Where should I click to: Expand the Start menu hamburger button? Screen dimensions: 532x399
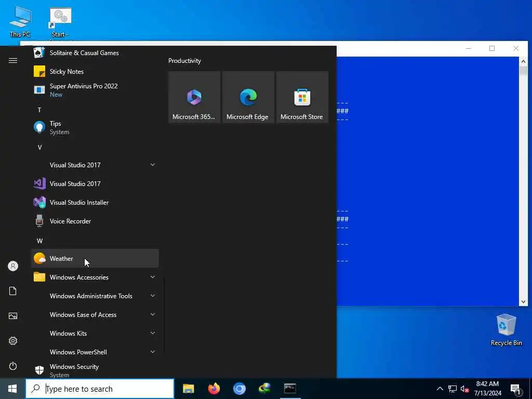tap(13, 60)
